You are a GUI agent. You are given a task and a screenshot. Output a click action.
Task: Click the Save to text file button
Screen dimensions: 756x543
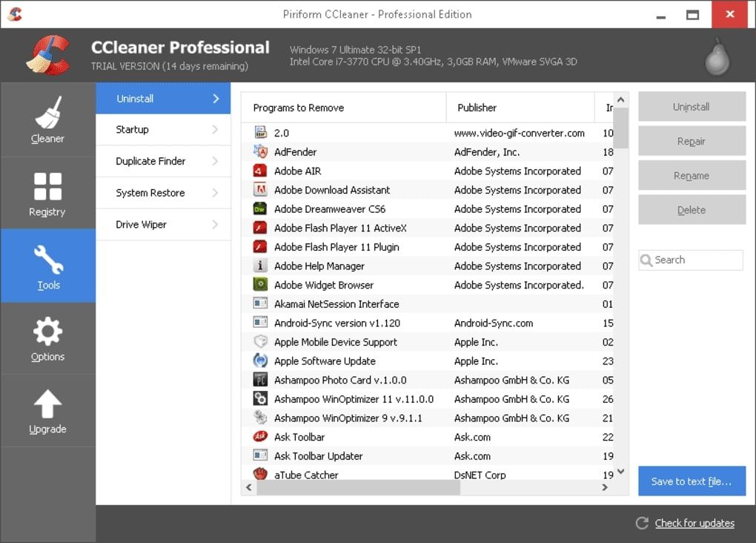point(691,481)
